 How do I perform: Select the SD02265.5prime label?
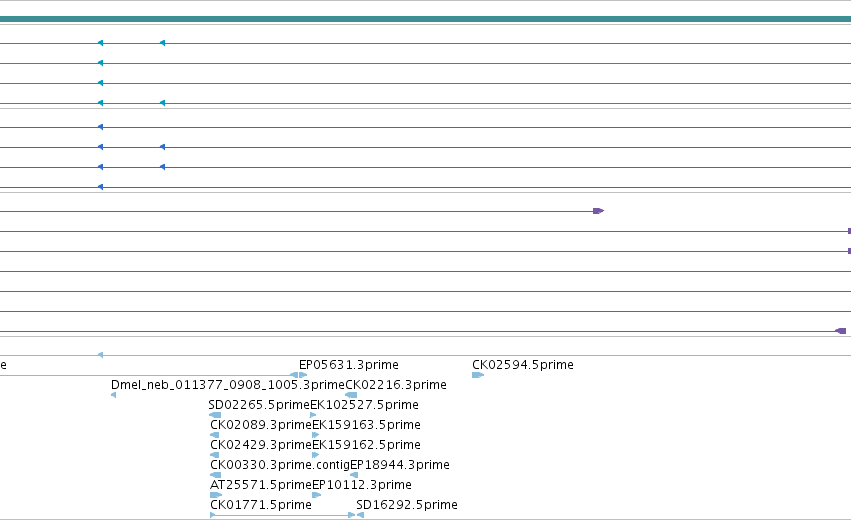pos(259,405)
